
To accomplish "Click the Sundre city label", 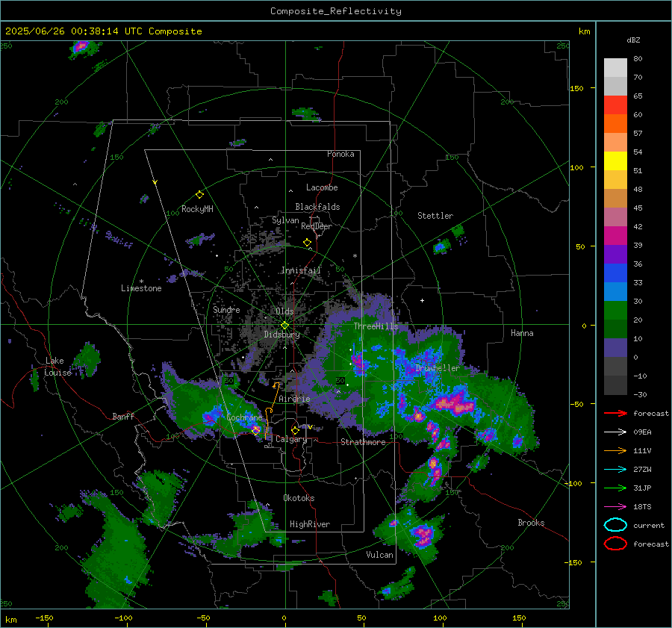I will (226, 309).
